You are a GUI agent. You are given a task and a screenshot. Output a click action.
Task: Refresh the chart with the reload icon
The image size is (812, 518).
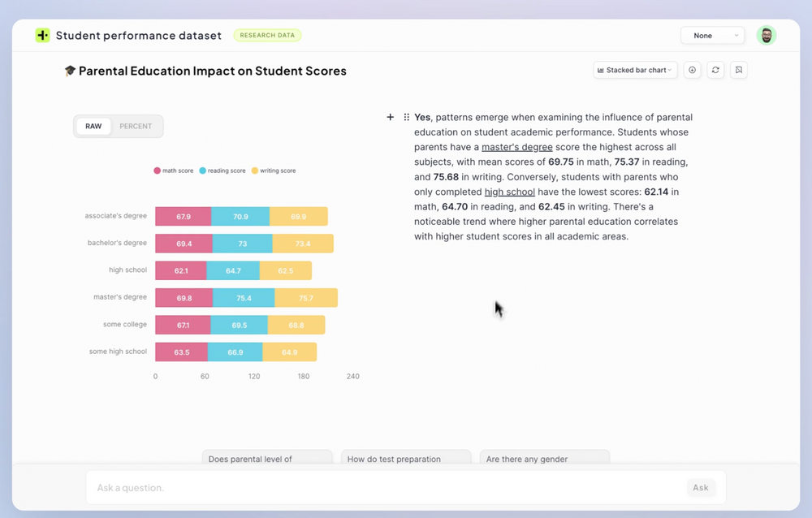coord(715,70)
